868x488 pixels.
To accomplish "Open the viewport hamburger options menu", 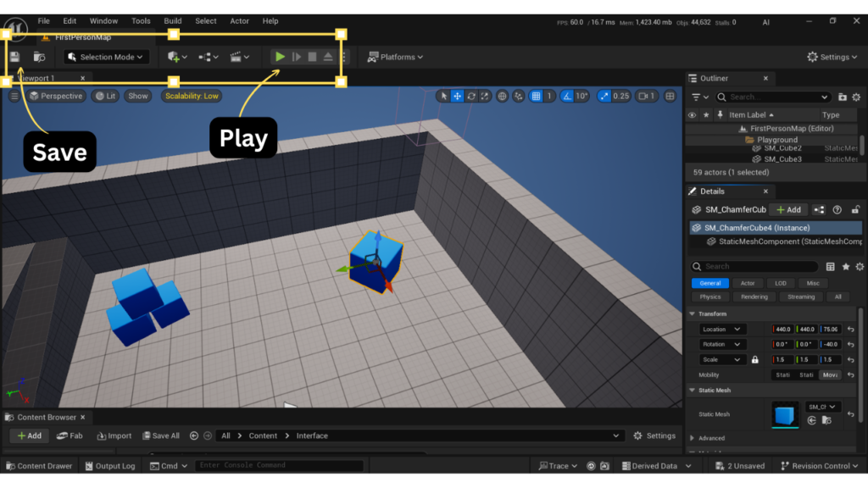I will coord(14,97).
